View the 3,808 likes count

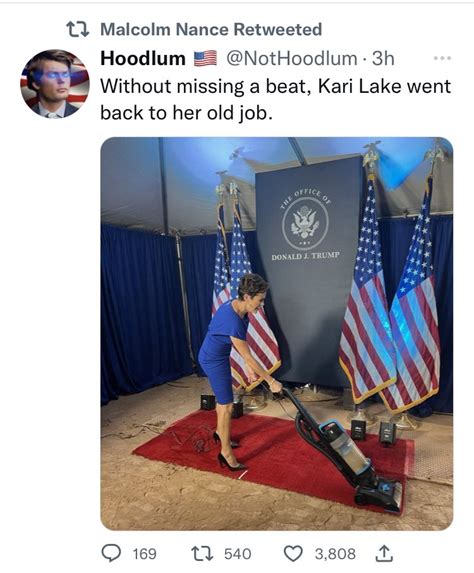tap(335, 554)
